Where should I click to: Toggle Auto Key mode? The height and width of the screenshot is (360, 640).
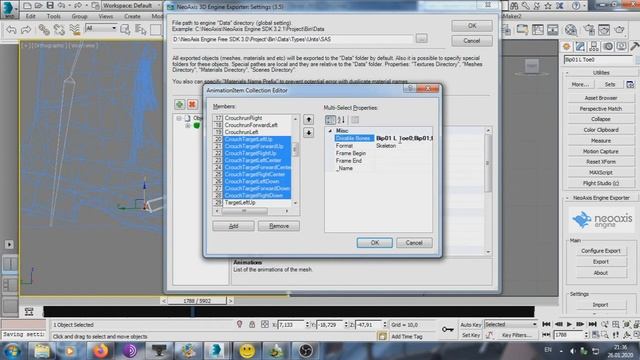tap(471, 324)
